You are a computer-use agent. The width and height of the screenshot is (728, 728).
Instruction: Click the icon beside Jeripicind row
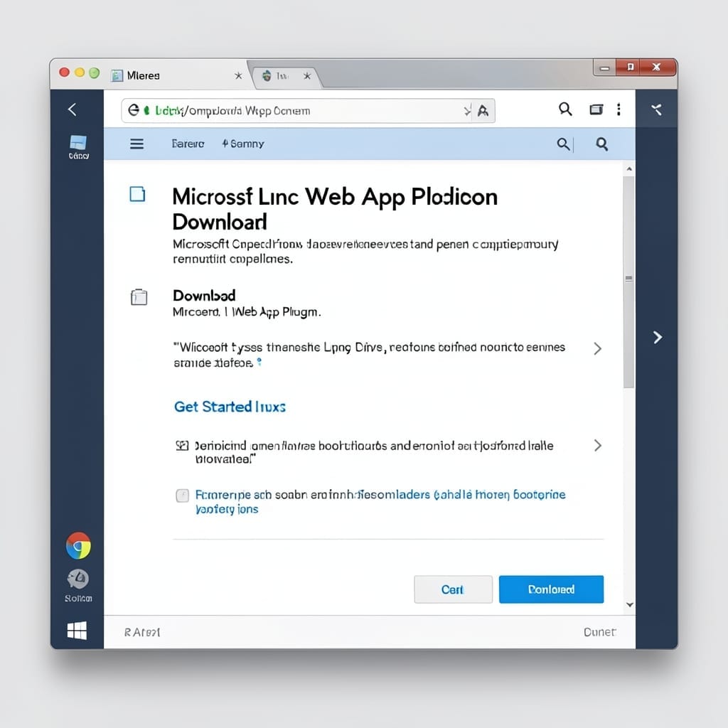182,446
